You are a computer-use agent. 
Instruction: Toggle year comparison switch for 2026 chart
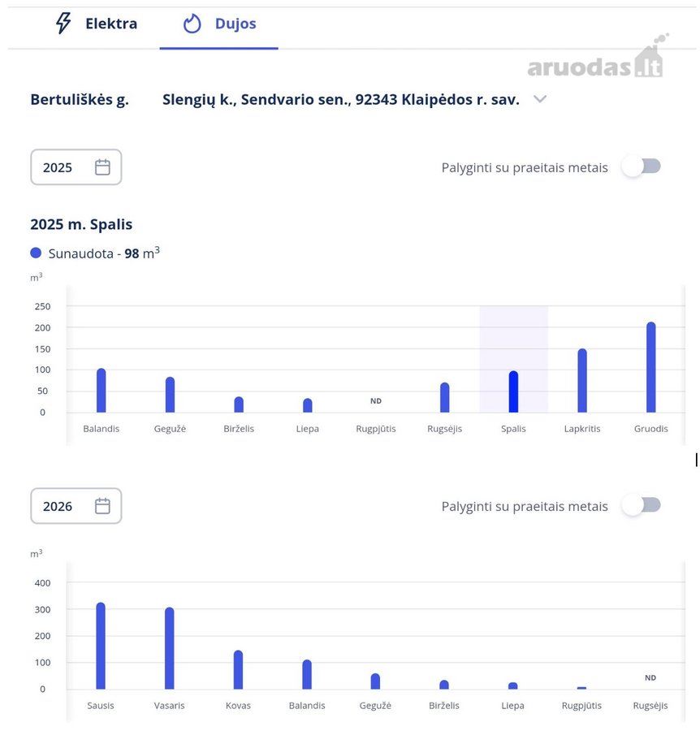point(642,505)
